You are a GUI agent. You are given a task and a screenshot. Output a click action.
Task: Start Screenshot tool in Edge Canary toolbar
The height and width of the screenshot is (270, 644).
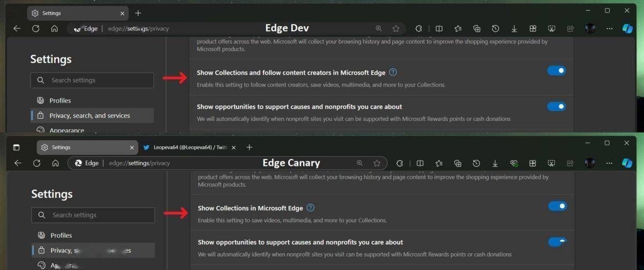552,163
